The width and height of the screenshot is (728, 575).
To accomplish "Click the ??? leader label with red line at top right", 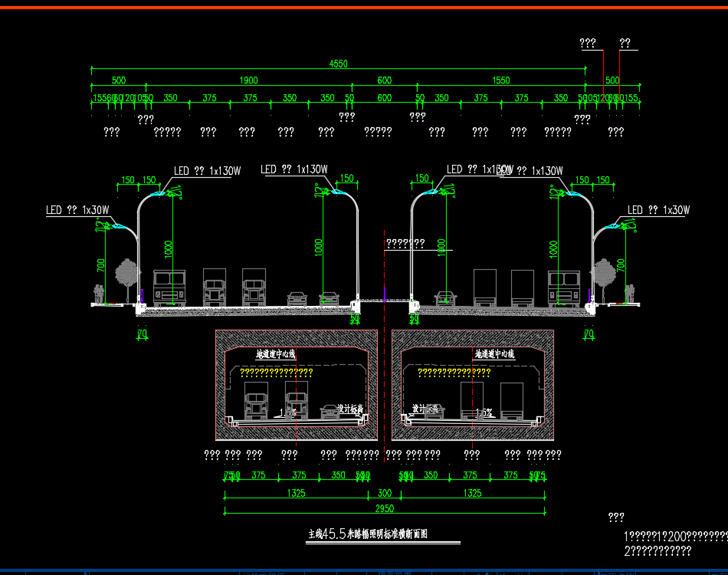I will tap(587, 43).
